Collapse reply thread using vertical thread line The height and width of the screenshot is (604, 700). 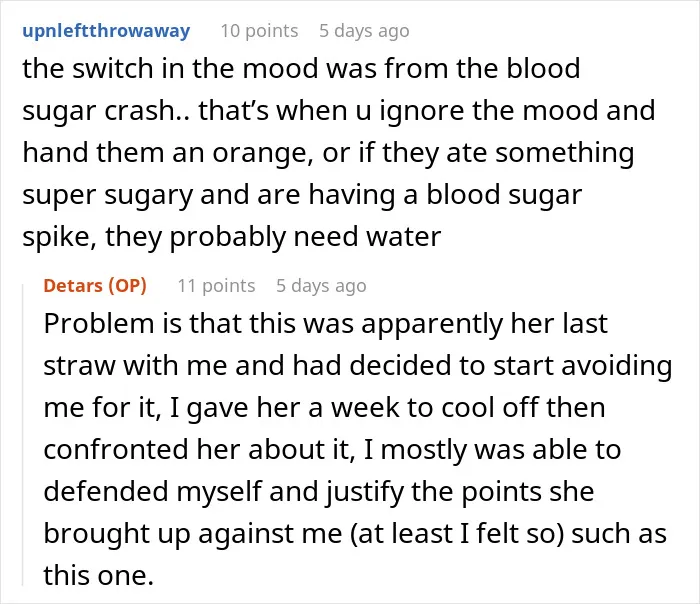pos(23,435)
